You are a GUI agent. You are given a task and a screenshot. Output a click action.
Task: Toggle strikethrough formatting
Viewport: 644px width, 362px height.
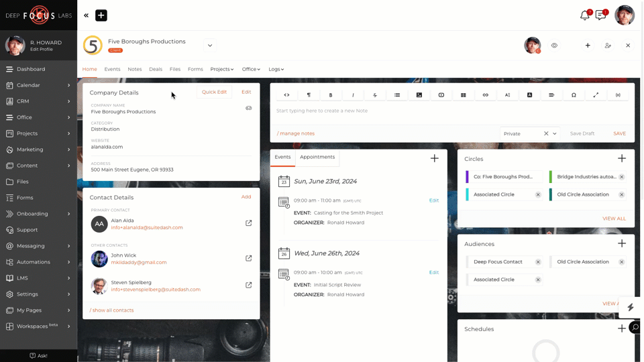375,95
